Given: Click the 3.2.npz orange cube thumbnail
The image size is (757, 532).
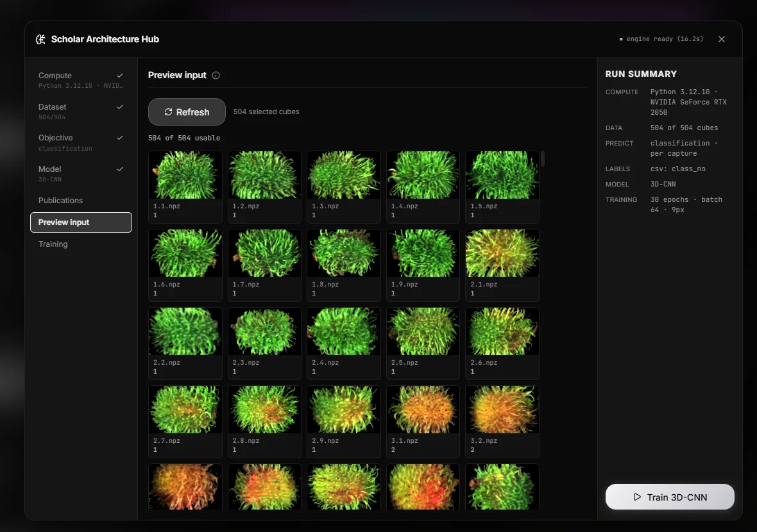Looking at the screenshot, I should pos(502,409).
